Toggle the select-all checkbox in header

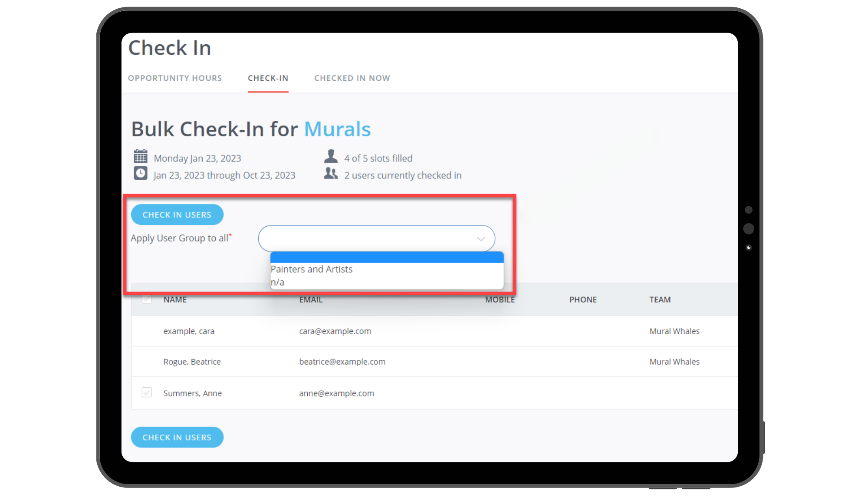pos(147,299)
